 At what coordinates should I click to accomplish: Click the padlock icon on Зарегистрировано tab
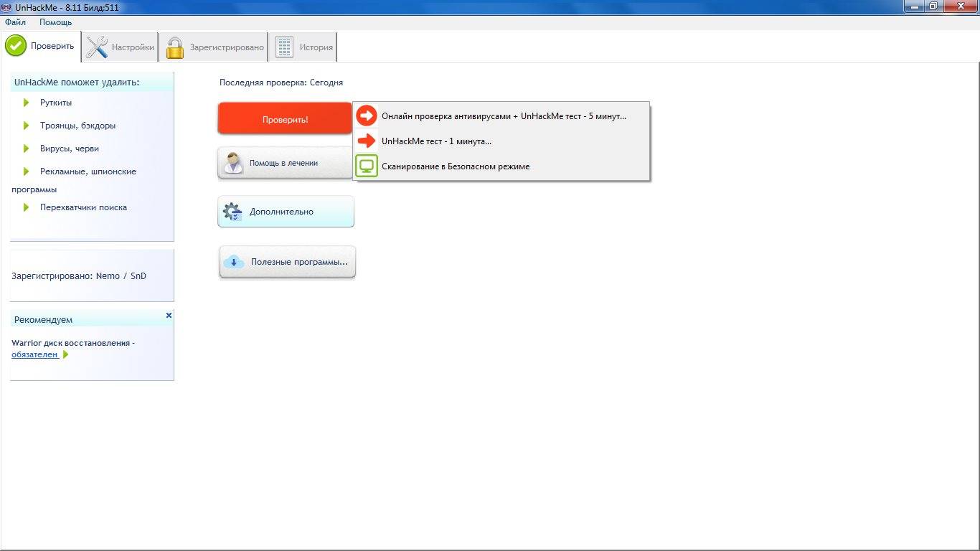[175, 47]
